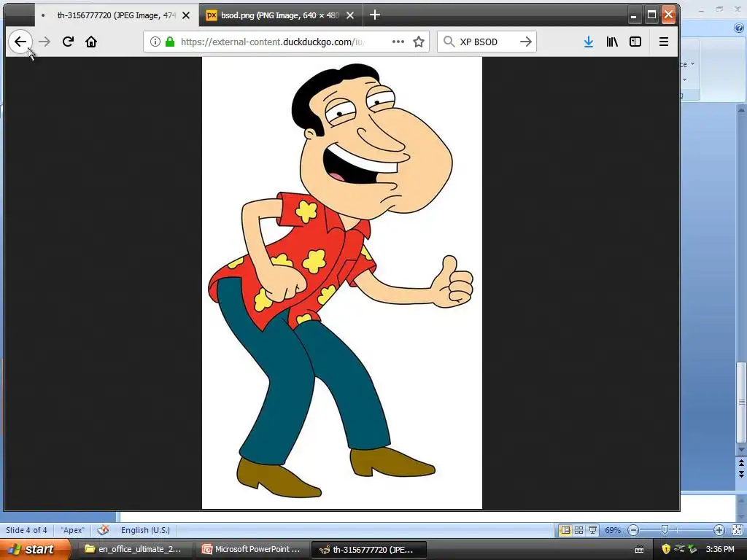This screenshot has width=747, height=560.
Task: Click PowerPoint vertical scrollbar down arrow
Action: [x=741, y=449]
